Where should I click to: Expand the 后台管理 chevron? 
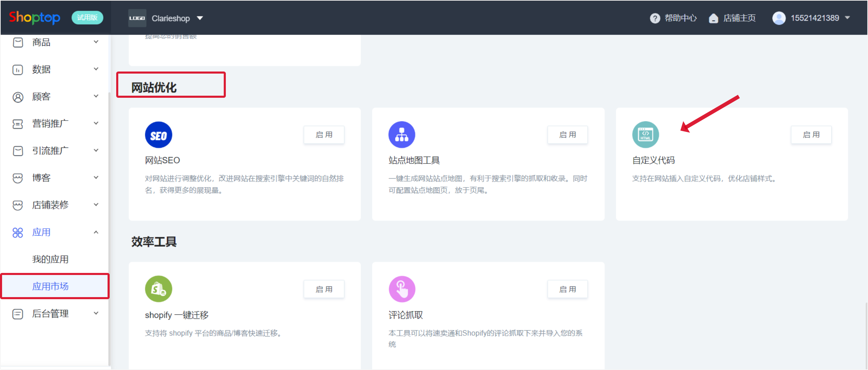[96, 313]
